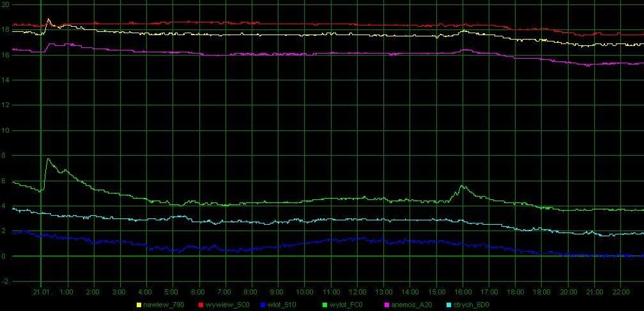This screenshot has width=644, height=311.
Task: Click the 21.01. date marker on time axis
Action: [x=43, y=292]
